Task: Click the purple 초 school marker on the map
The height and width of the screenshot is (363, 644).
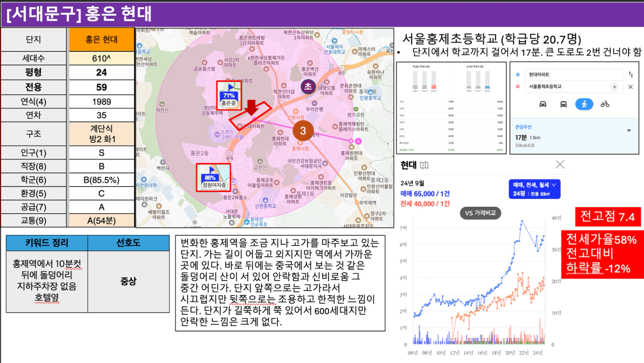Action: 308,87
